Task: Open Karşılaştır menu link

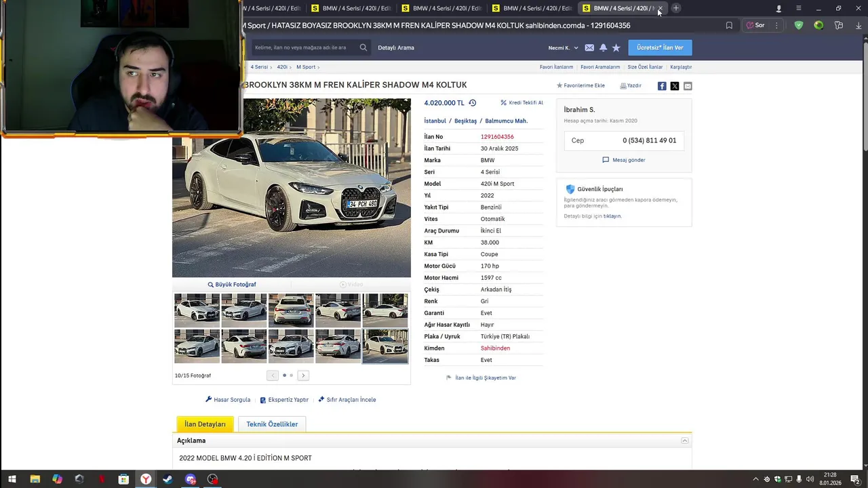Action: pos(681,67)
